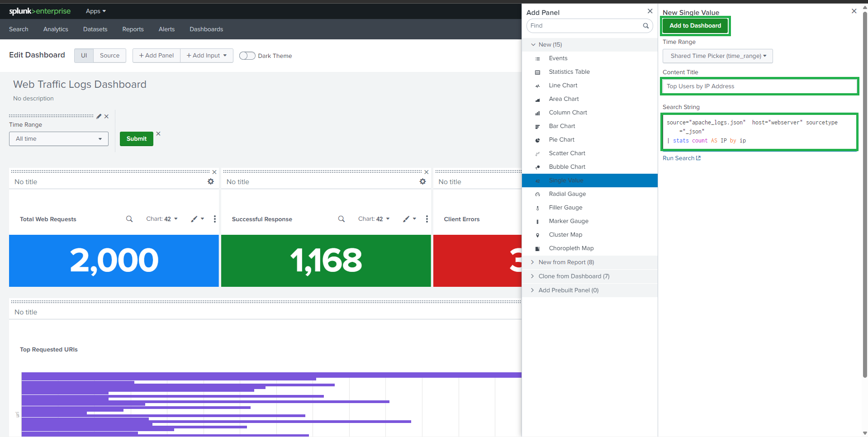Click the Add Panel button

[157, 56]
